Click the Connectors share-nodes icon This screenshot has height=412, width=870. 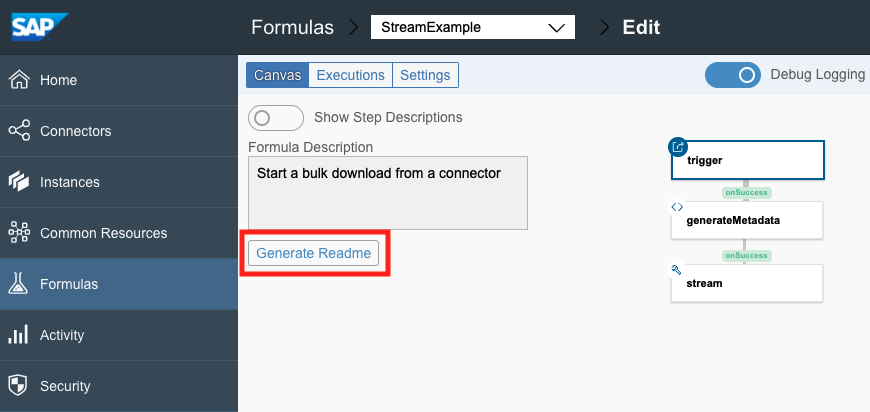[x=19, y=131]
